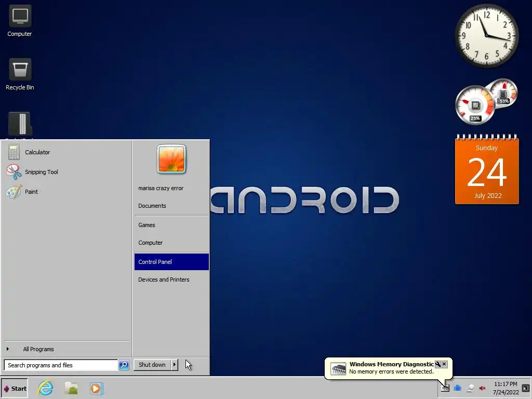This screenshot has width=532, height=399.
Task: Click the orange calendar gadget
Action: pos(487,169)
